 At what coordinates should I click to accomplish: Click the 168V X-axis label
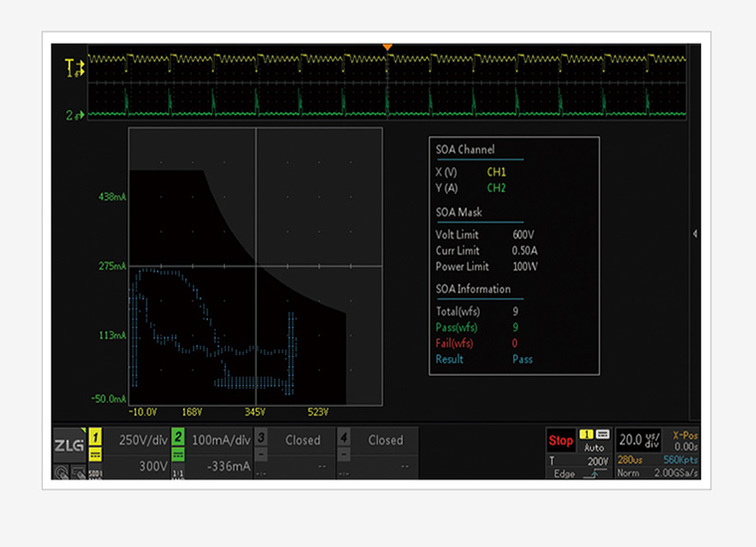tap(192, 413)
